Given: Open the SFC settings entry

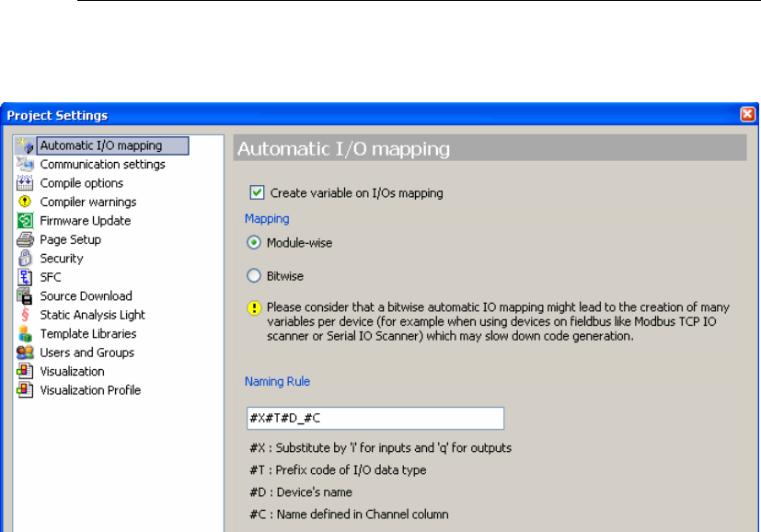Looking at the screenshot, I should tap(51, 277).
